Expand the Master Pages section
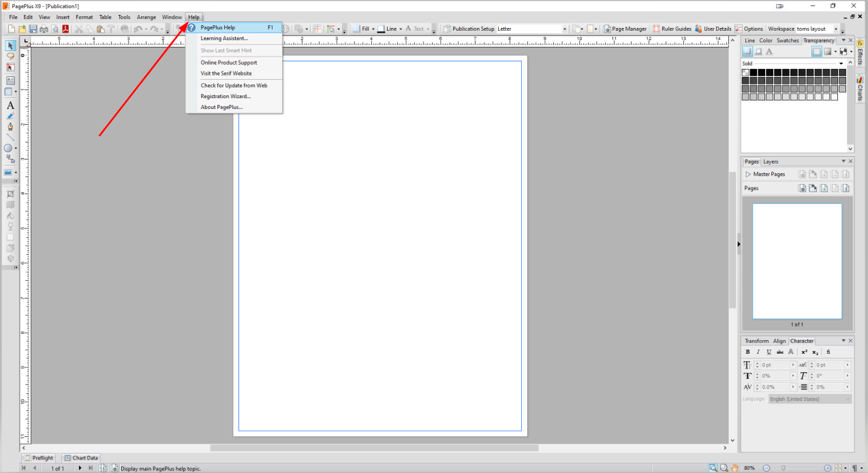 748,174
